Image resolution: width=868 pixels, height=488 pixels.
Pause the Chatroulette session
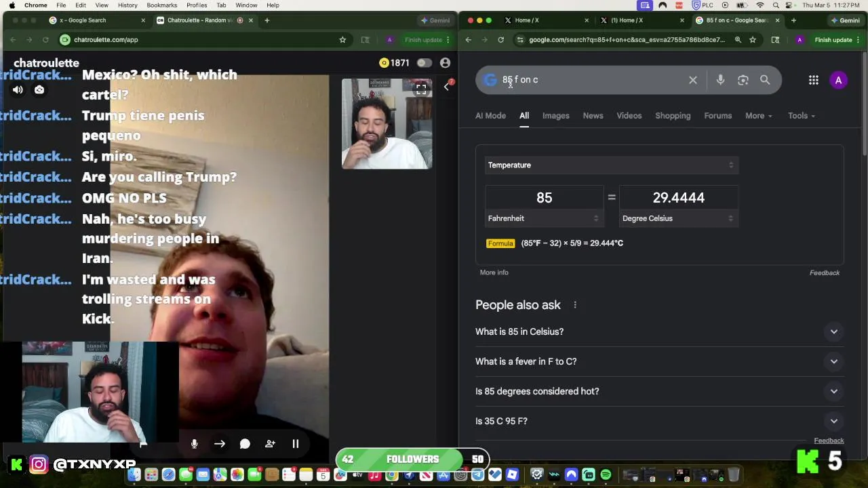point(296,444)
